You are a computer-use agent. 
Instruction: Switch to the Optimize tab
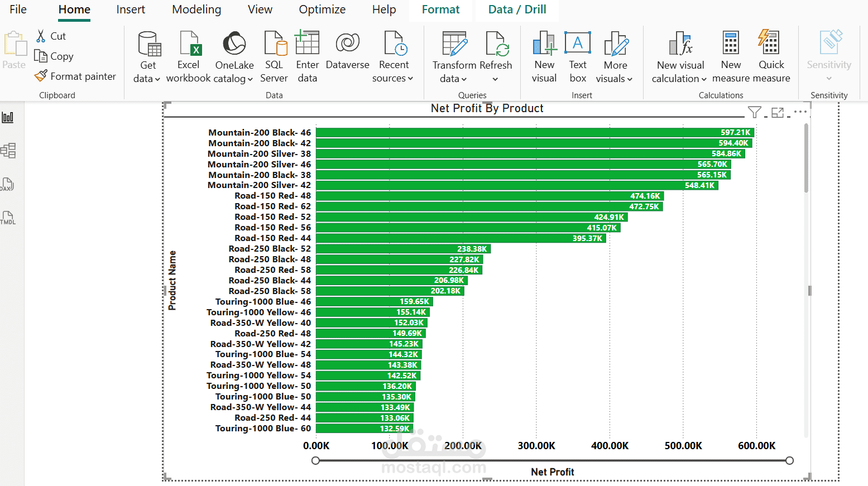point(322,9)
